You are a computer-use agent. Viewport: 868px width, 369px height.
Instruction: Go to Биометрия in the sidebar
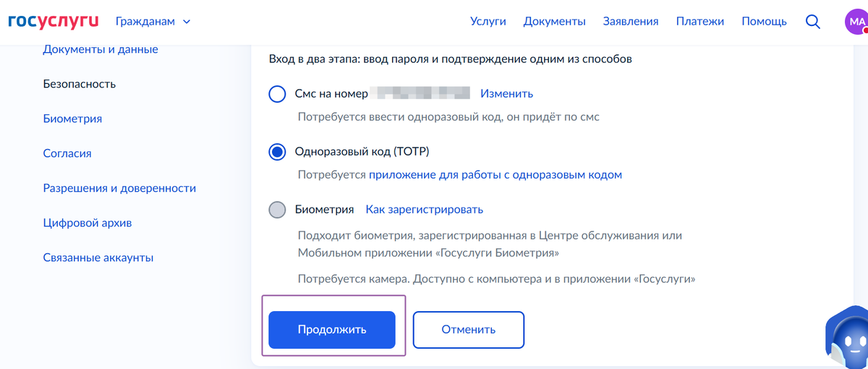(x=72, y=119)
